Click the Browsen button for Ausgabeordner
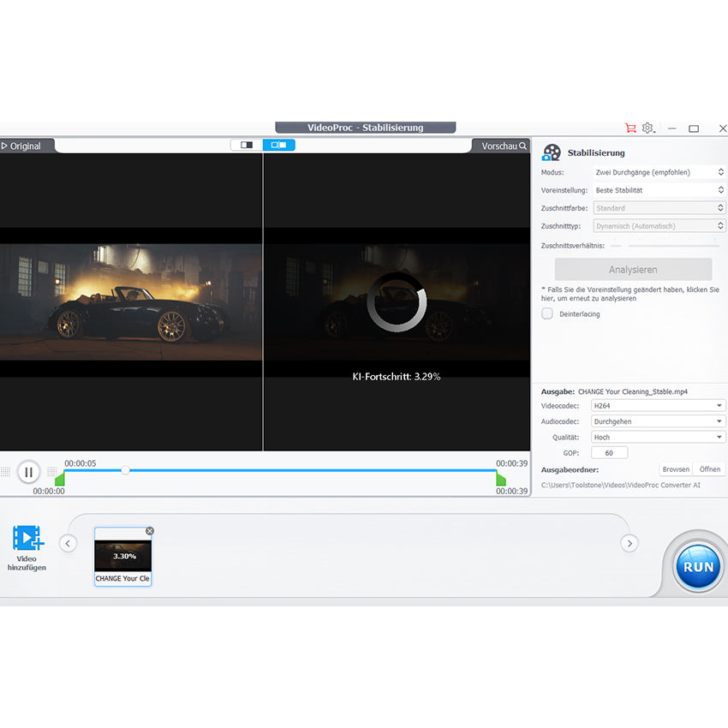Image resolution: width=728 pixels, height=728 pixels. tap(676, 468)
